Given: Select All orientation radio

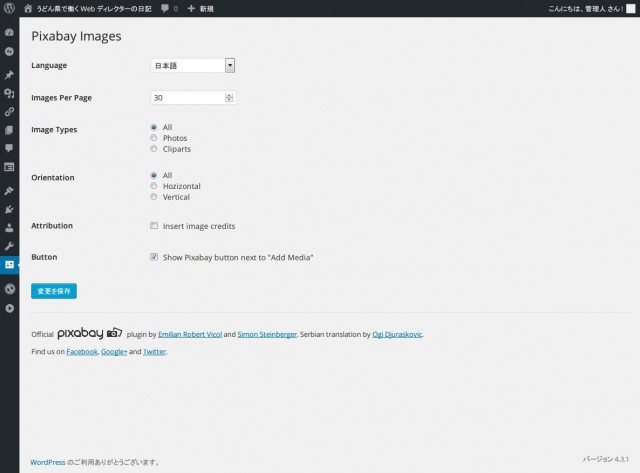Looking at the screenshot, I should click(x=153, y=175).
